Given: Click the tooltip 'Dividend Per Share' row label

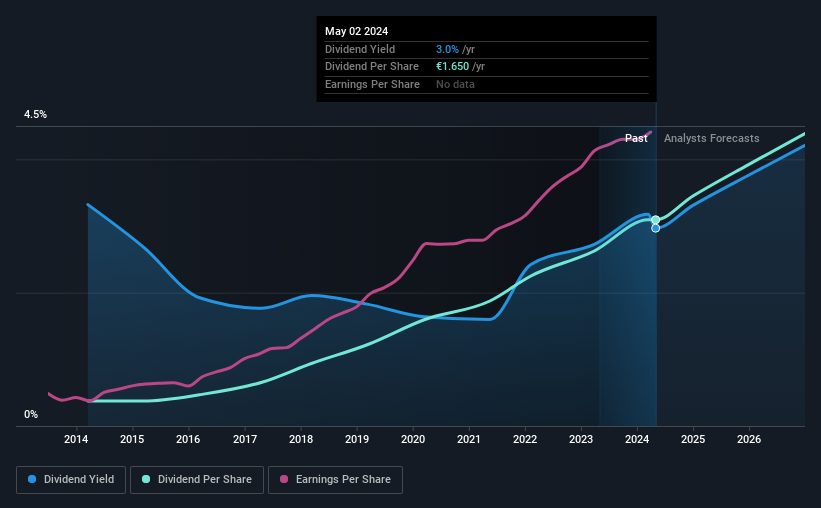Looking at the screenshot, I should coord(372,67).
